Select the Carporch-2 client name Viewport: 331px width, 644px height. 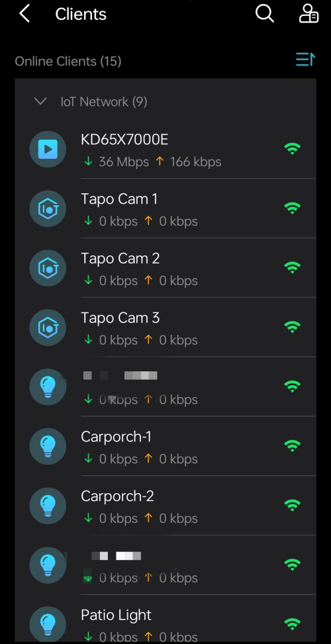click(x=117, y=496)
